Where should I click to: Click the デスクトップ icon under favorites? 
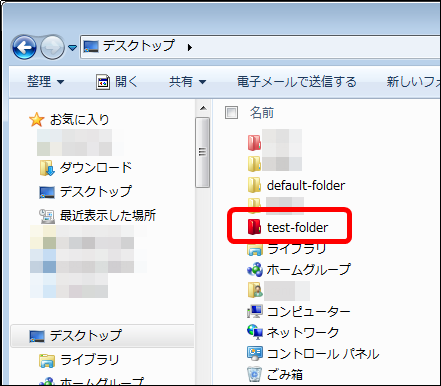[47, 192]
